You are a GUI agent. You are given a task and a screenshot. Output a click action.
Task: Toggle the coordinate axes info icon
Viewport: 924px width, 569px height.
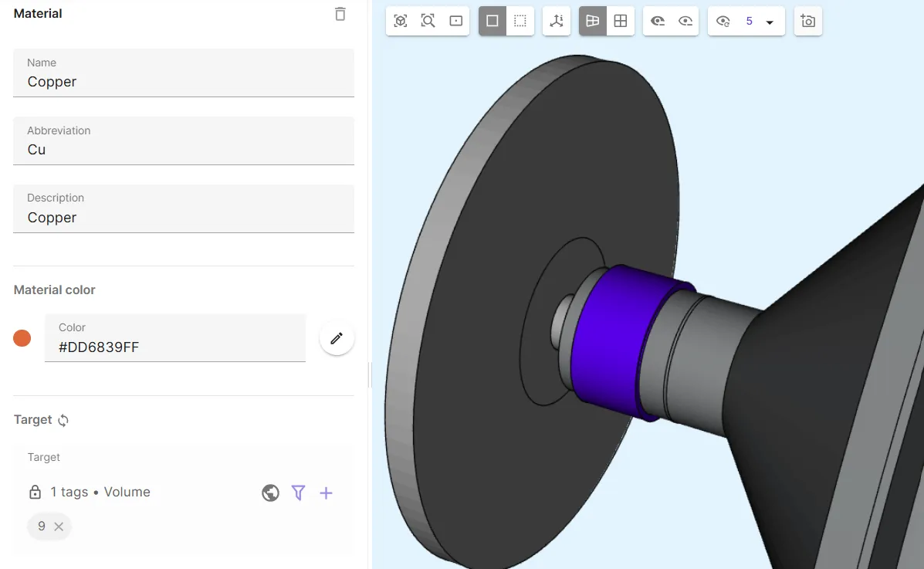[557, 21]
